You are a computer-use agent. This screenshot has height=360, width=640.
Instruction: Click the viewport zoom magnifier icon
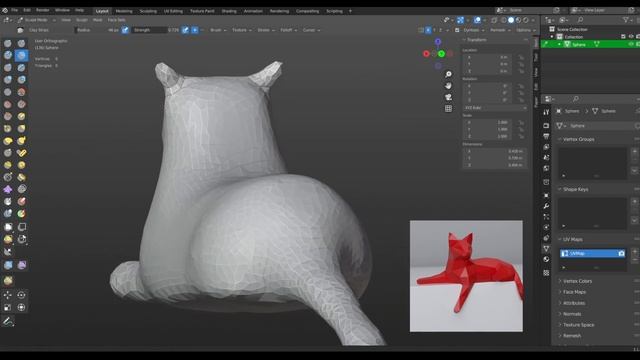click(x=448, y=74)
